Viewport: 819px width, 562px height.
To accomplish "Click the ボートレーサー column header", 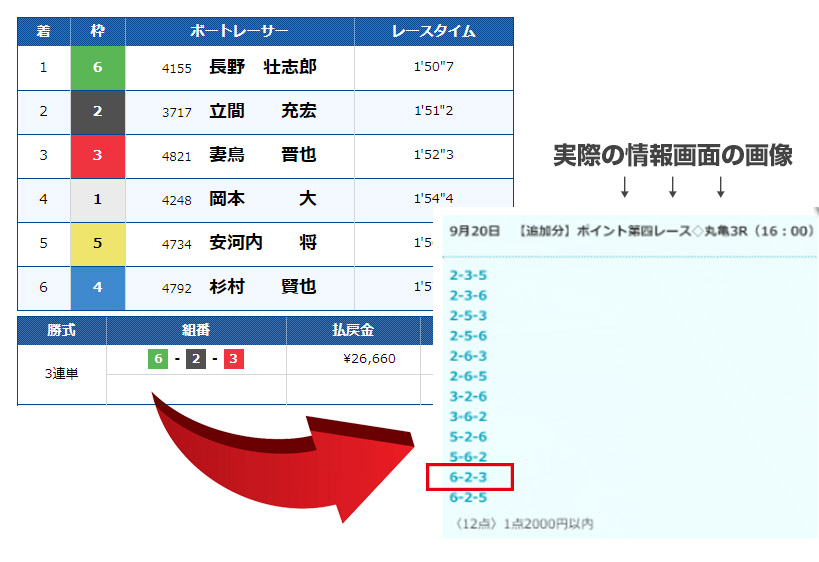I will 239,31.
